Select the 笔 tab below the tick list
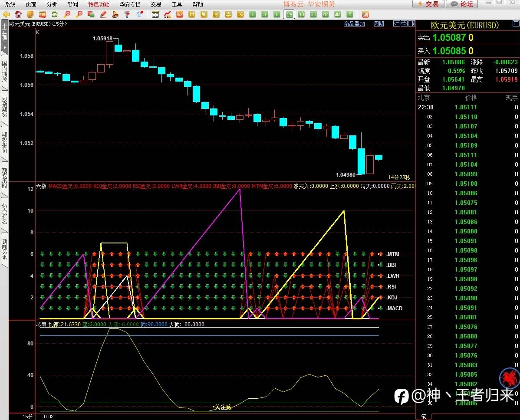Viewport: 520px width, 420px height. pyautogui.click(x=423, y=417)
